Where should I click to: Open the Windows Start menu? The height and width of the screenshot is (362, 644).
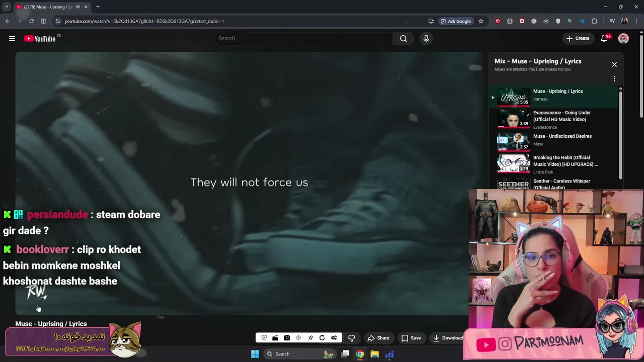point(255,354)
